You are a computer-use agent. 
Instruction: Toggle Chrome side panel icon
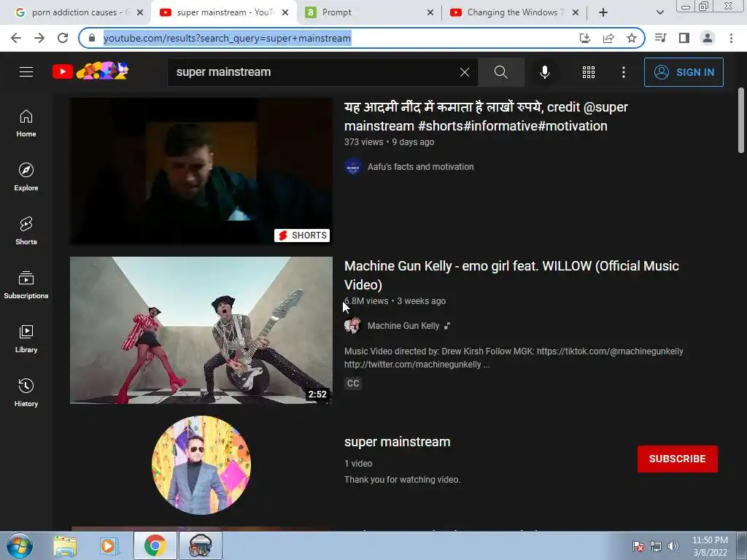coord(684,38)
